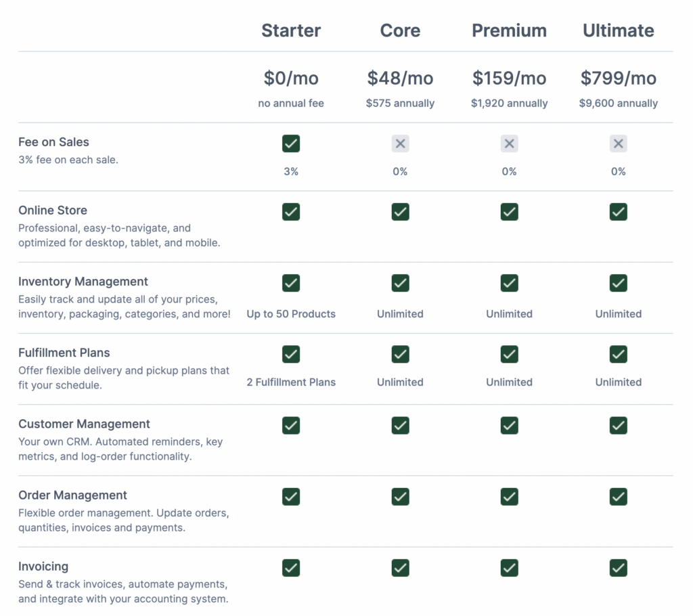This screenshot has width=693, height=616.
Task: Click the Premium plan Invoicing checkmark
Action: point(509,568)
